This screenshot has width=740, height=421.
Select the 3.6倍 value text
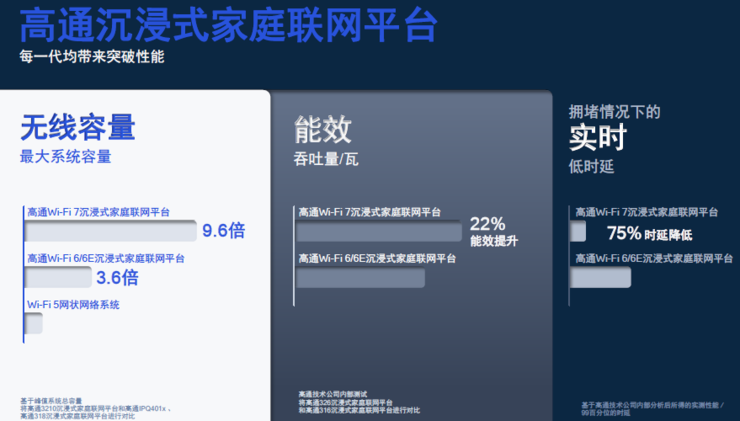pos(117,277)
